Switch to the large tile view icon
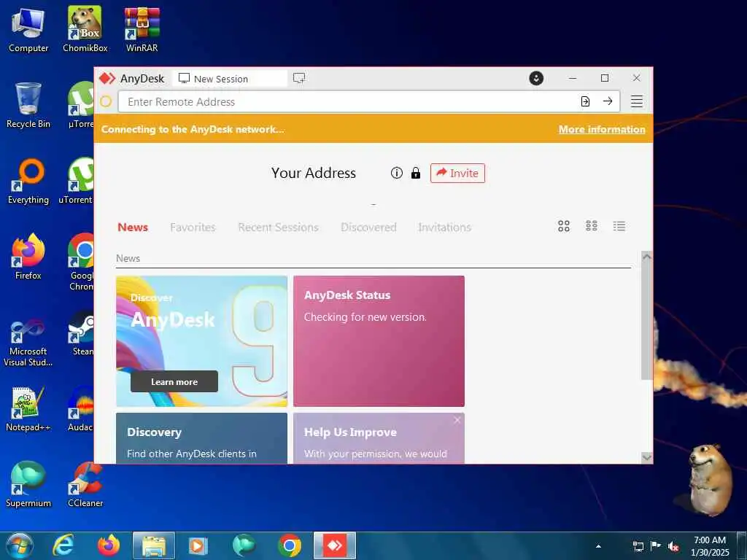Screen dimensions: 747x560 [564, 226]
